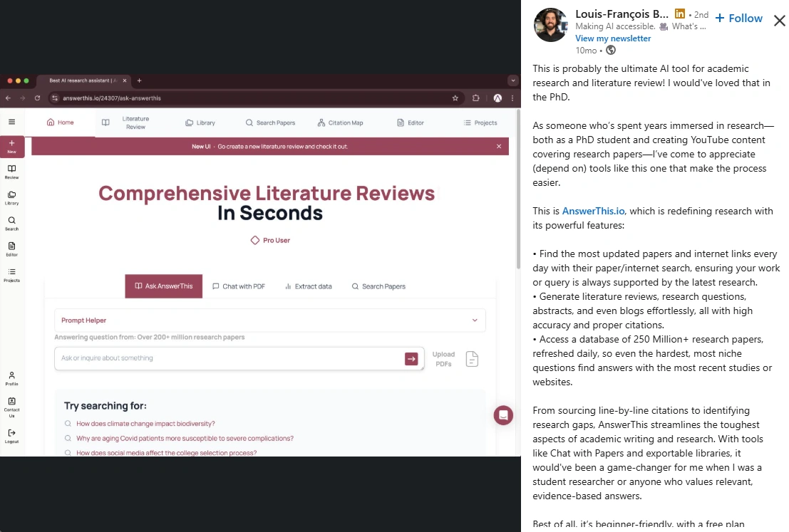Open the Library nav tab

tap(200, 122)
